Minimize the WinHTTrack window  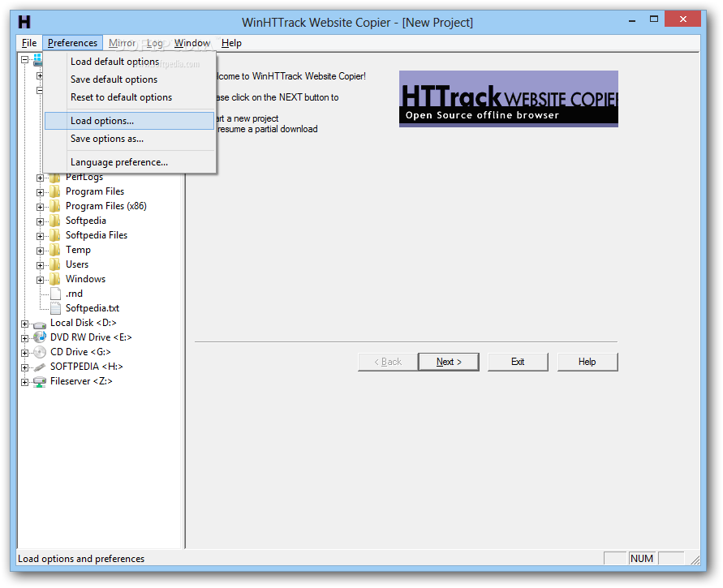(632, 19)
